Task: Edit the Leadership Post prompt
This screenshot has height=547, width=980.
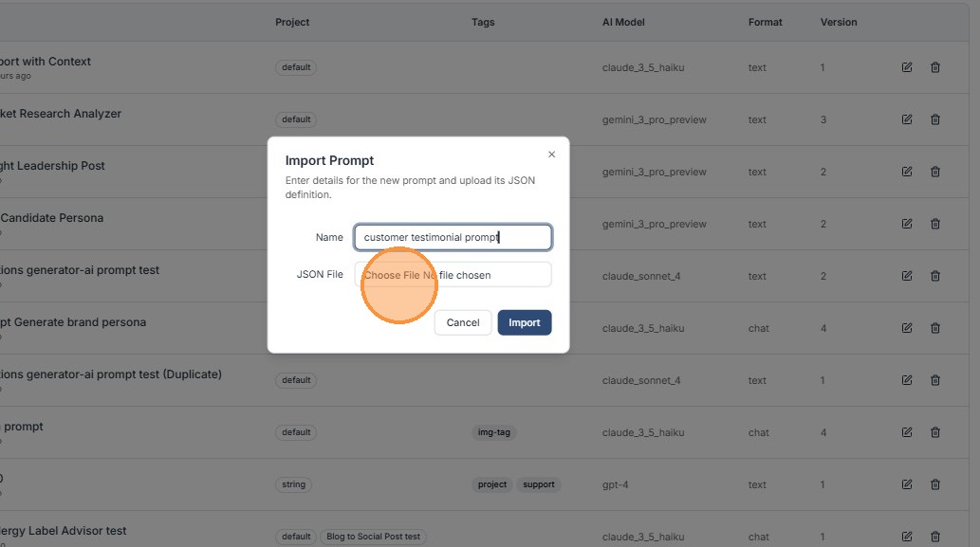Action: tap(907, 172)
